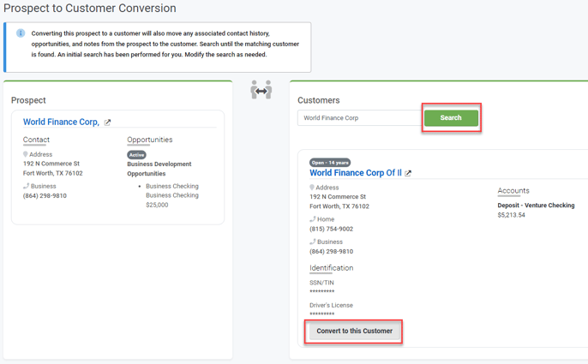This screenshot has height=364, width=588.
Task: Click Business Development Opportunities text
Action: [159, 169]
